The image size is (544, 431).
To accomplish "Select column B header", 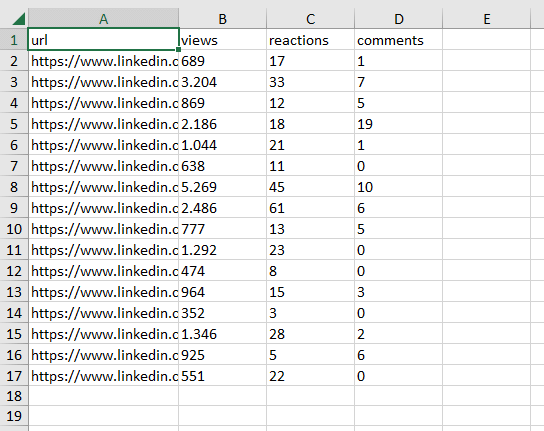I will point(222,19).
